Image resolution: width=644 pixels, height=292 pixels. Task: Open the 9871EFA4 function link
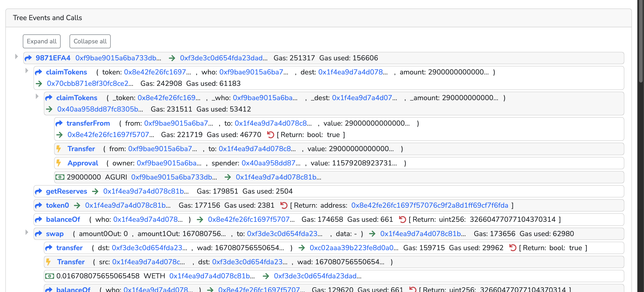click(53, 58)
